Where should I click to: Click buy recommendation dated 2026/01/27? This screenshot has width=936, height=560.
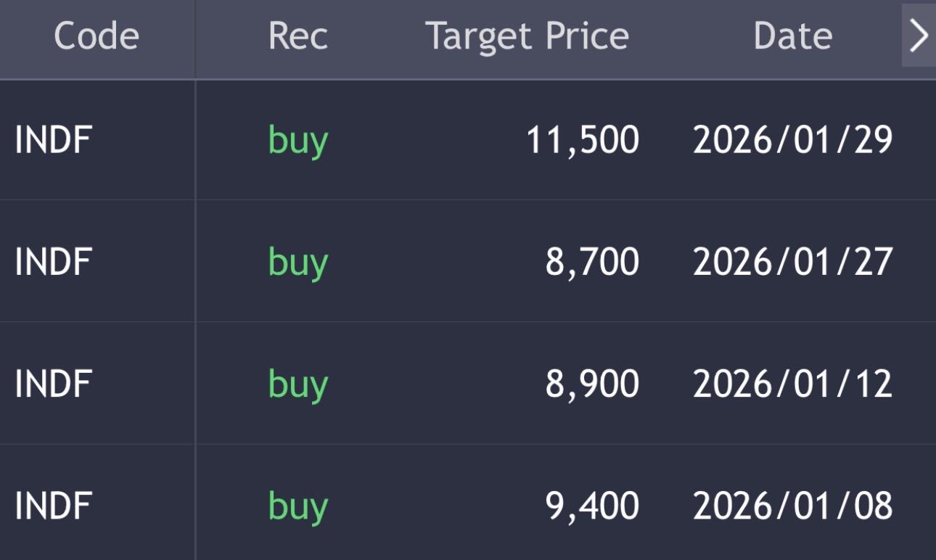pyautogui.click(x=297, y=262)
